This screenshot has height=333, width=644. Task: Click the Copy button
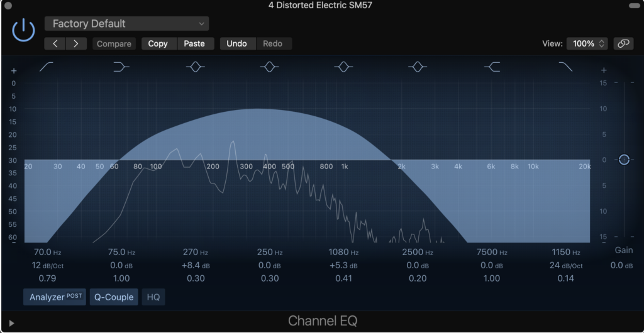click(x=159, y=44)
